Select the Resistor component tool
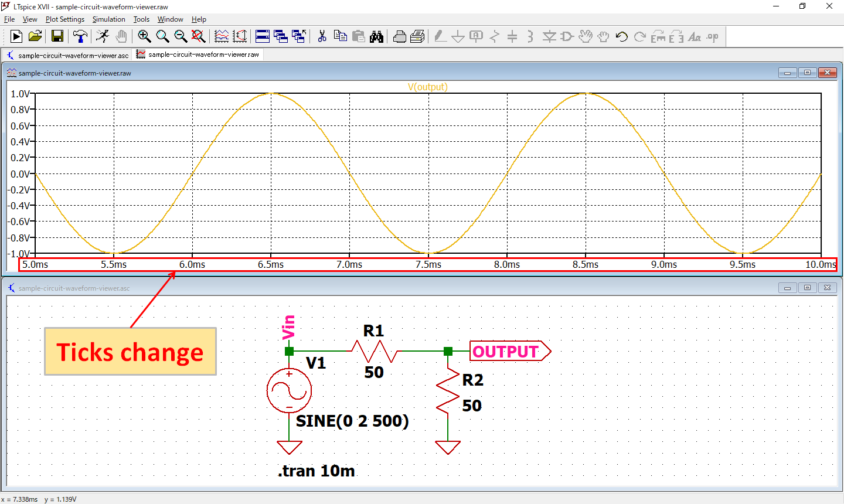844x504 pixels. coord(495,36)
